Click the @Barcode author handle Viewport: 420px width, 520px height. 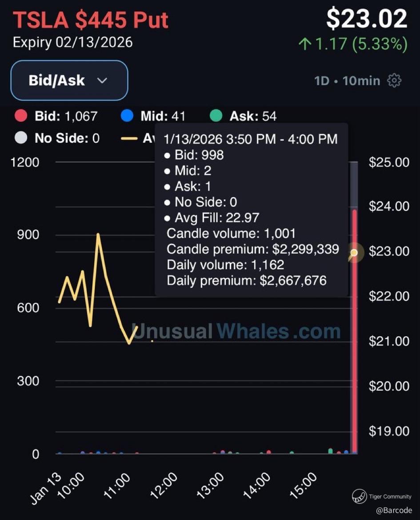394,510
